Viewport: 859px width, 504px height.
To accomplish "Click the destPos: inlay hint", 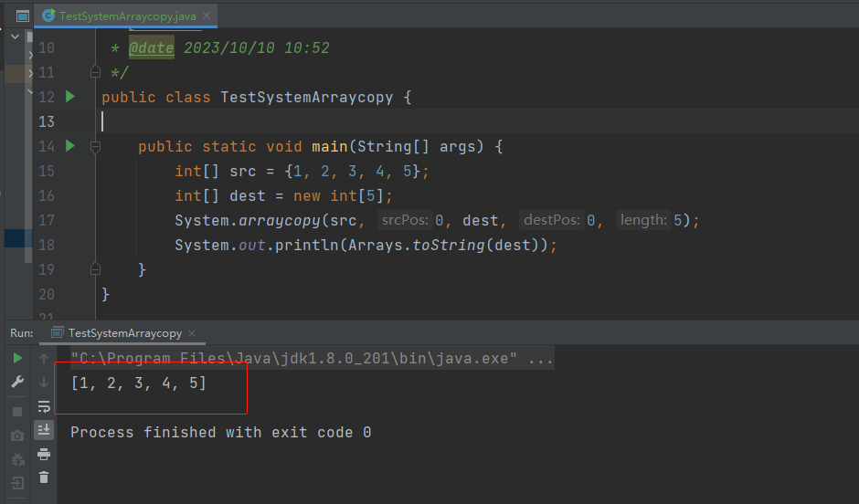I will click(x=552, y=220).
